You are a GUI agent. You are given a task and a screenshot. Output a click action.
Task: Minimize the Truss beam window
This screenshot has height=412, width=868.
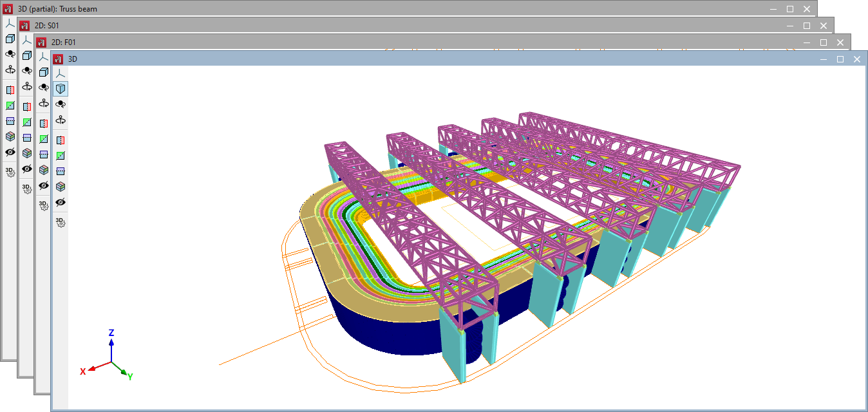[x=773, y=8]
